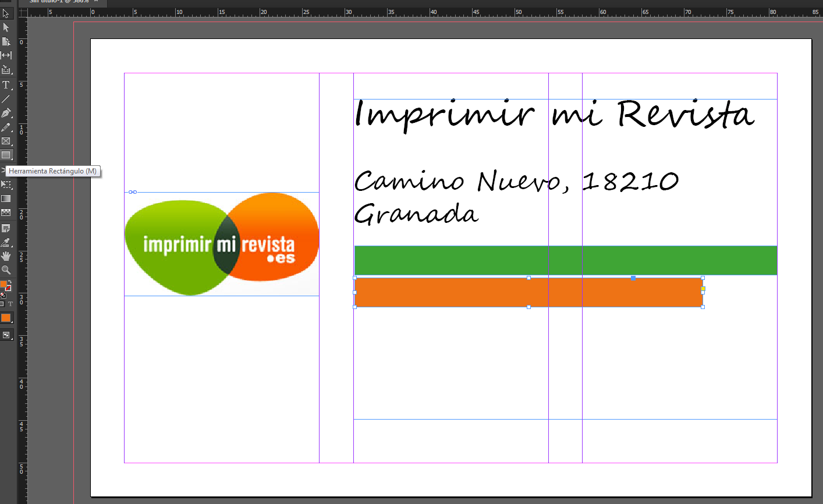
Task: Click the Stroke swatch with red slash
Action: point(8,289)
